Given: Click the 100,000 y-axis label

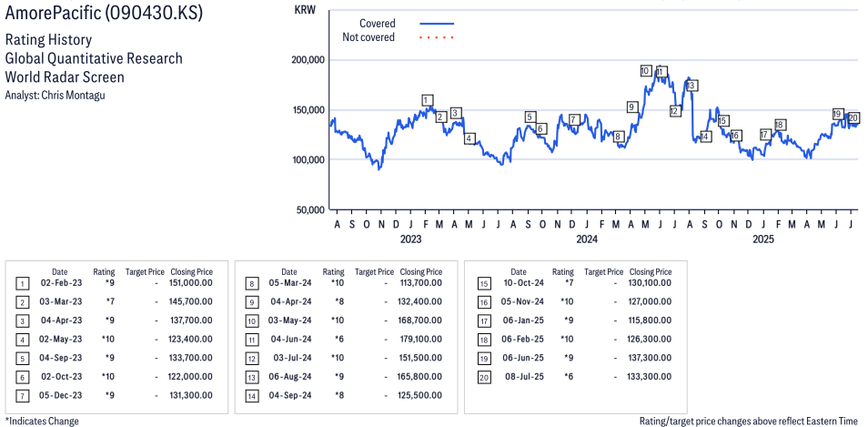Looking at the screenshot, I should coord(308,159).
